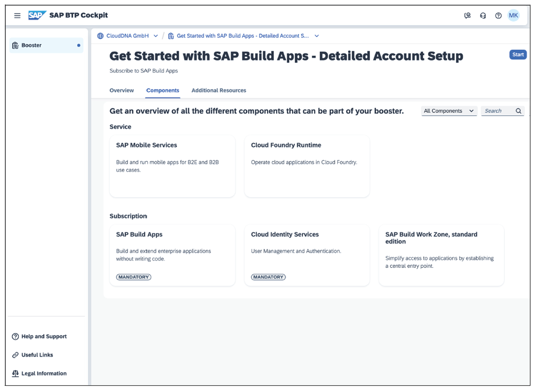Click the Start button

coord(518,54)
